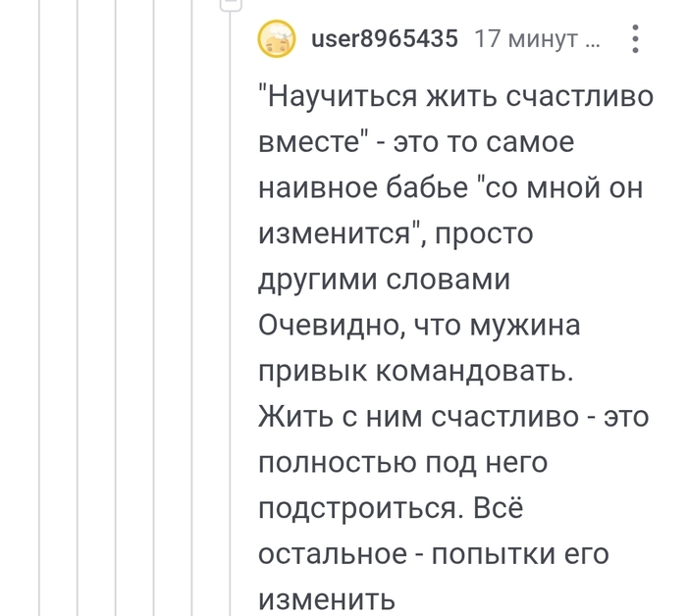This screenshot has width=687, height=616.
Task: Collapse the comment via the minus box
Action: pyautogui.click(x=230, y=4)
